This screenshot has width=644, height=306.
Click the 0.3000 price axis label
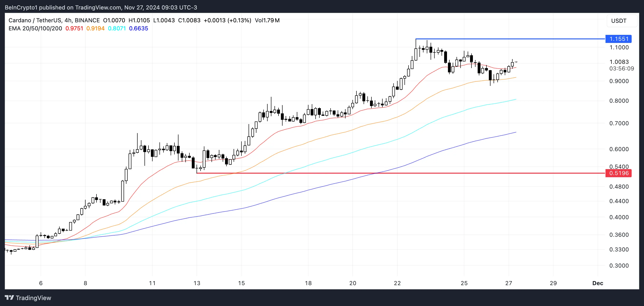pyautogui.click(x=619, y=266)
